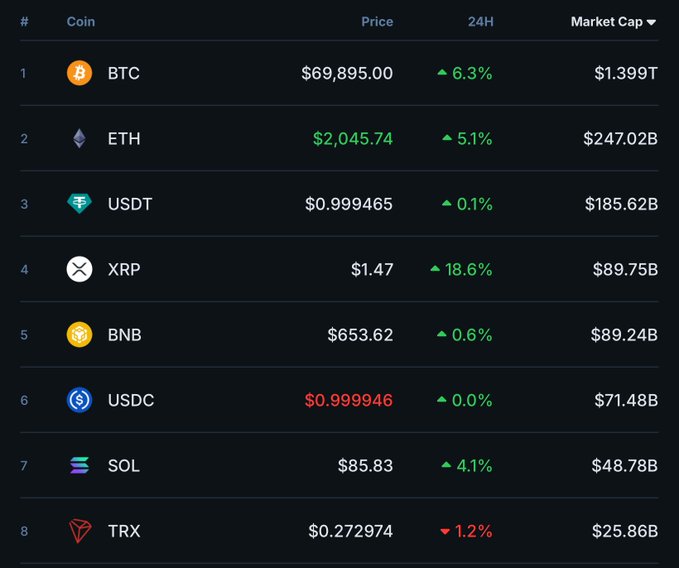The height and width of the screenshot is (568, 679).
Task: Open the BTC coin name link
Action: pyautogui.click(x=124, y=73)
